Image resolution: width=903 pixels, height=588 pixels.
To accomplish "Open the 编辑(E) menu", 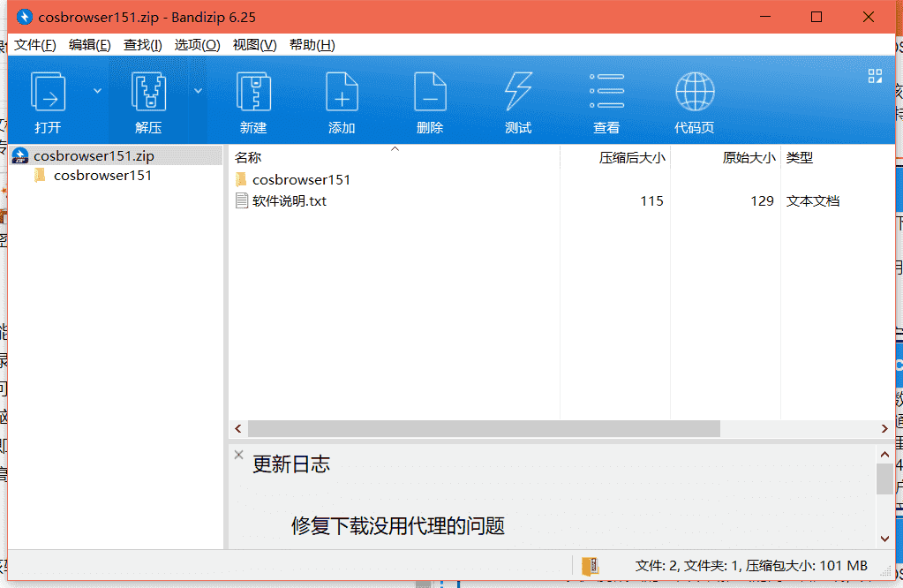I will 90,45.
